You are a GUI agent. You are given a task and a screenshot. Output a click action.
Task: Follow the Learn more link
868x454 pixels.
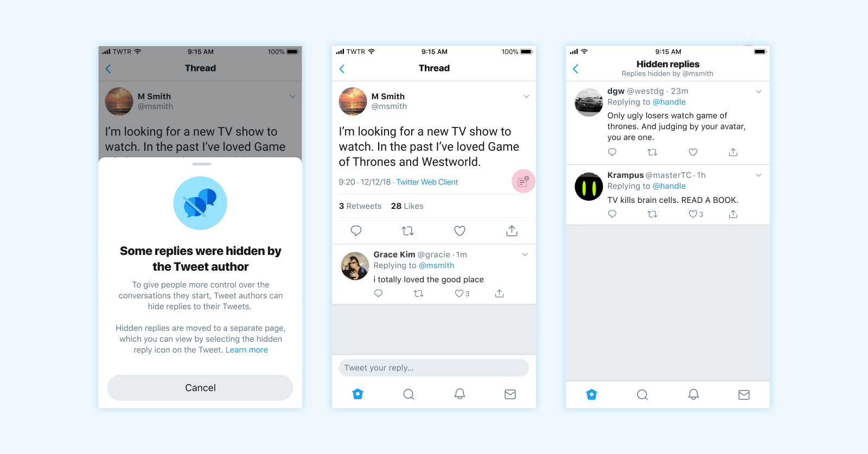tap(247, 350)
